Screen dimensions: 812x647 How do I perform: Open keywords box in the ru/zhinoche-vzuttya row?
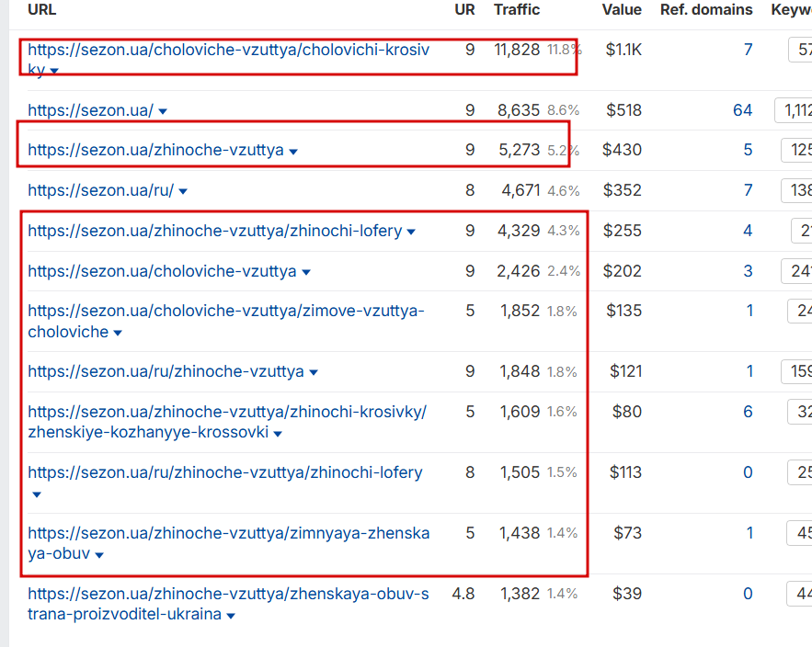click(796, 371)
